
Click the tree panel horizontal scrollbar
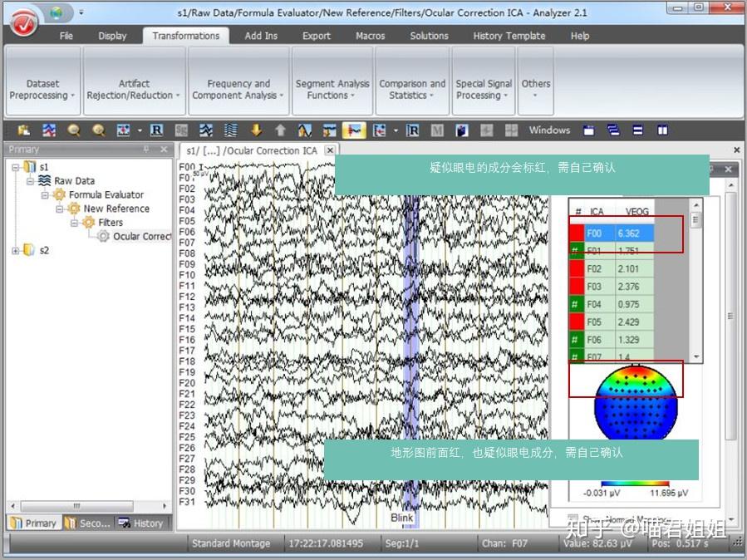pyautogui.click(x=88, y=506)
